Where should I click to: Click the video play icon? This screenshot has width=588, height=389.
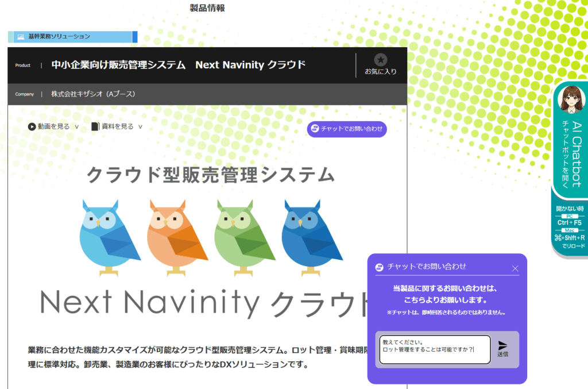click(x=32, y=127)
